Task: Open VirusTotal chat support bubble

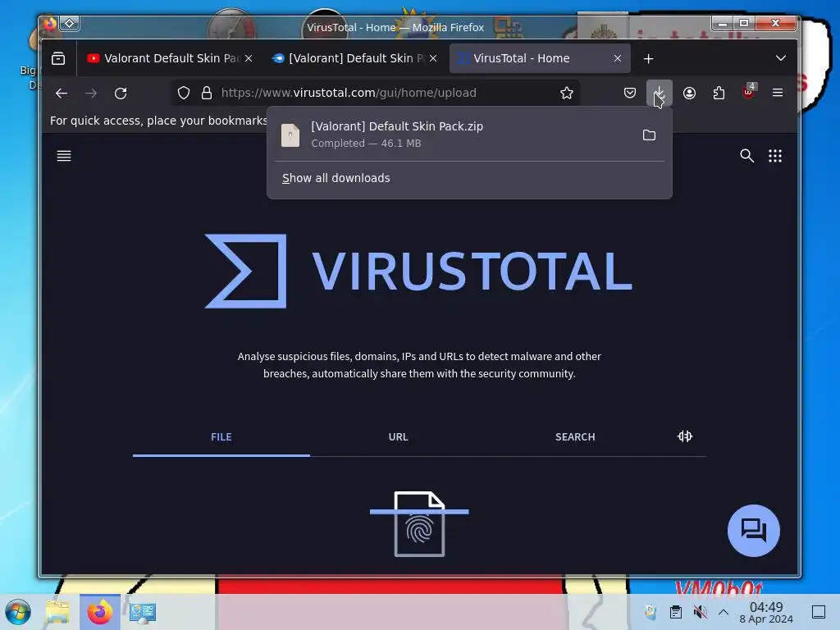Action: [753, 531]
